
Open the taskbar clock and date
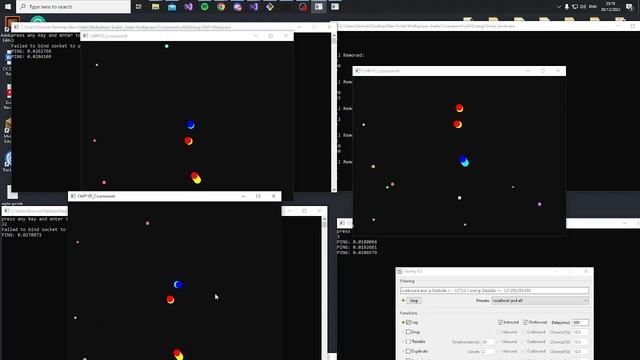coord(610,7)
